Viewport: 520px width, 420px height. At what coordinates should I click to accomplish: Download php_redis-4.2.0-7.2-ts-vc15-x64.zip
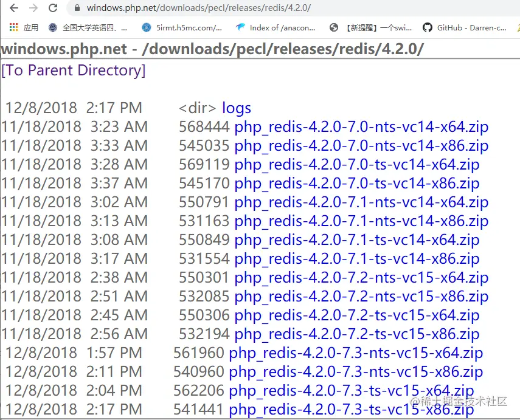(357, 315)
